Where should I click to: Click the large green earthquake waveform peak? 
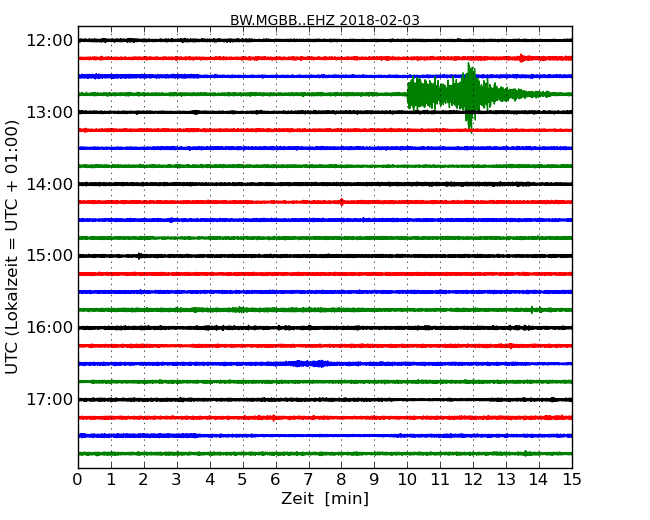(x=470, y=97)
